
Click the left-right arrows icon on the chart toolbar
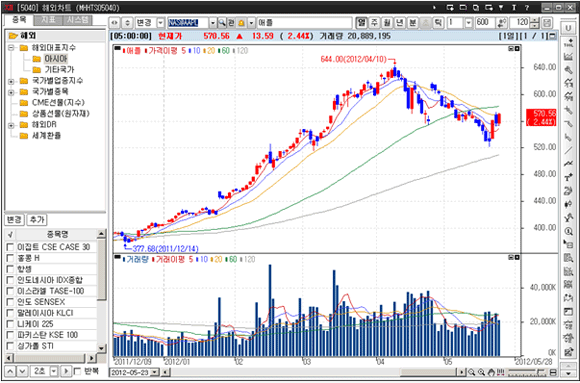[x=115, y=23]
